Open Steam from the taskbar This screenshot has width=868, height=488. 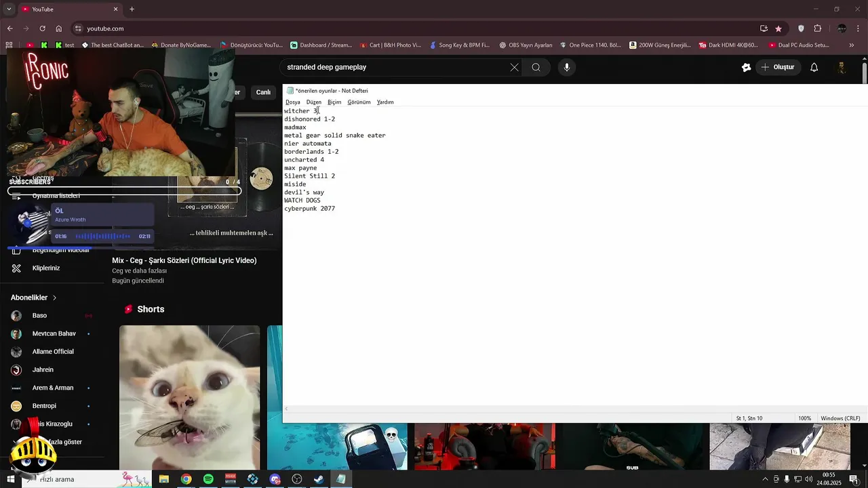[319, 479]
